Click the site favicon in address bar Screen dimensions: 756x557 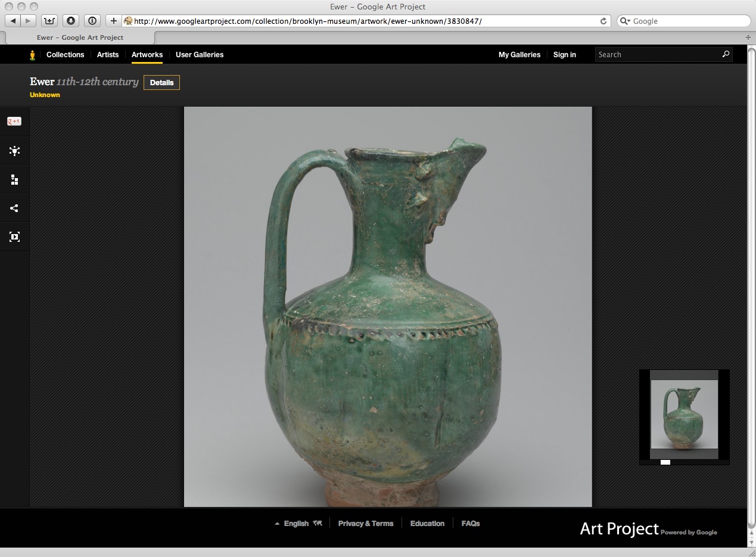(x=127, y=21)
